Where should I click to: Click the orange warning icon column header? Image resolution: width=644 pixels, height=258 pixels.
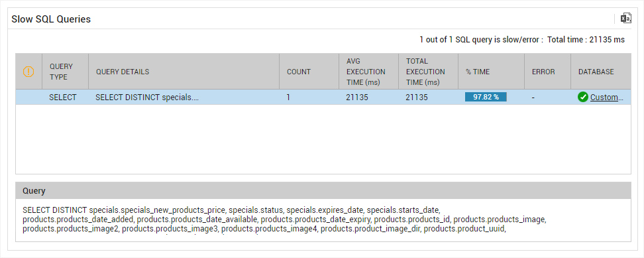pos(28,72)
